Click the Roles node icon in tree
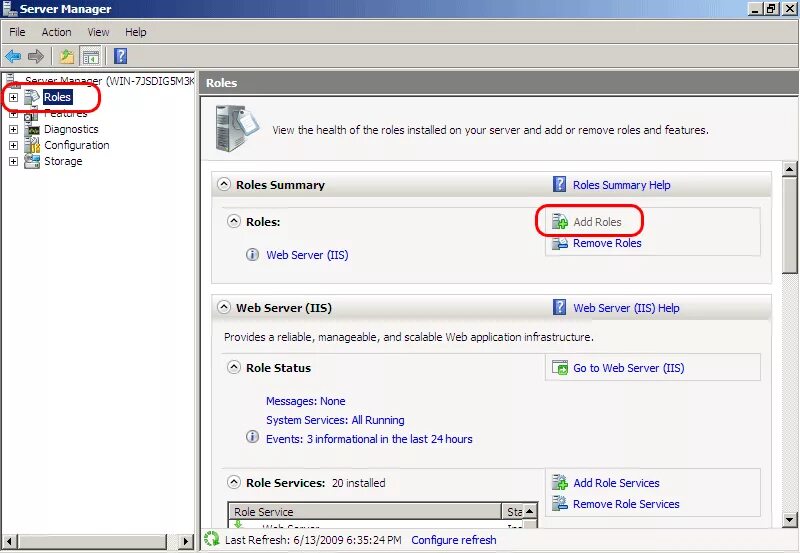 (x=32, y=97)
